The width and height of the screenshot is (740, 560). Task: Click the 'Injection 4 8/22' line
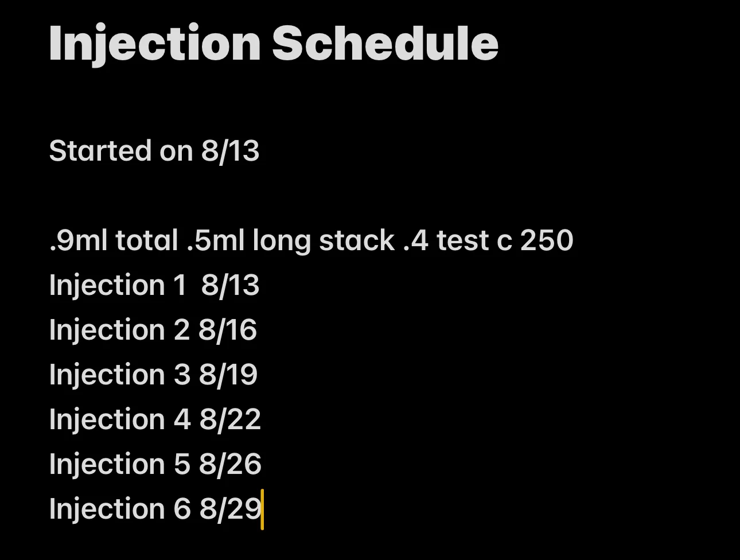[155, 420]
